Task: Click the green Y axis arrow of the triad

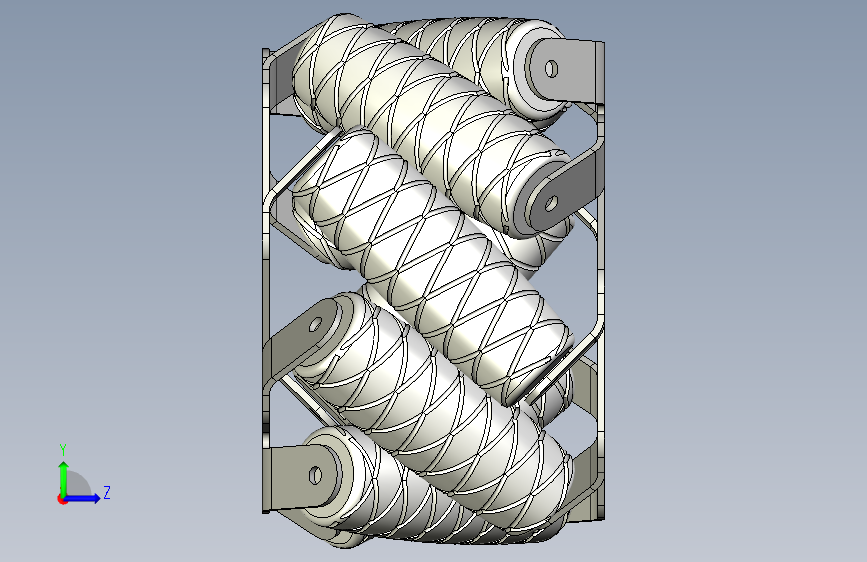Action: coord(64,478)
